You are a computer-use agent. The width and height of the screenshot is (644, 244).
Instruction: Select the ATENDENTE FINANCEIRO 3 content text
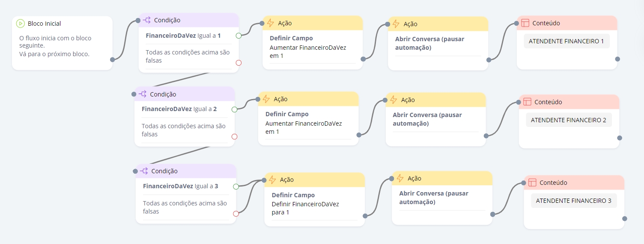(573, 201)
